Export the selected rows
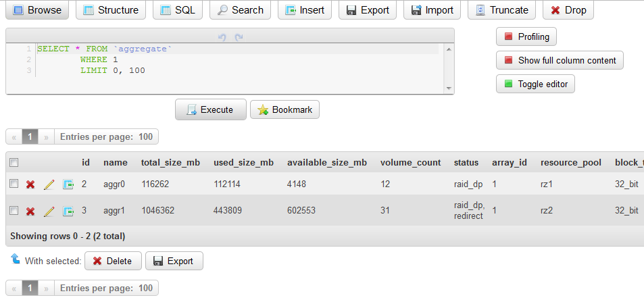This screenshot has height=302, width=644. click(x=174, y=261)
